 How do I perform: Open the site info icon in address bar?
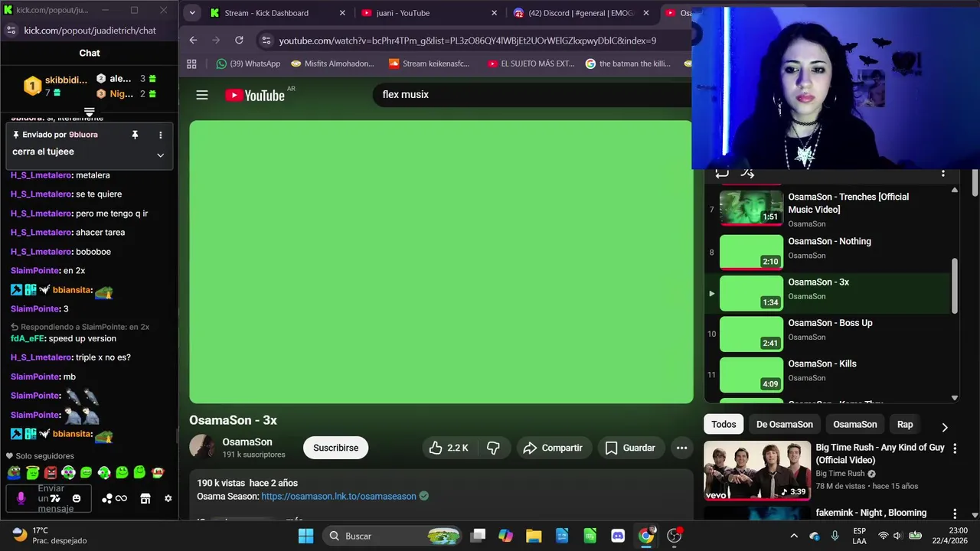pos(266,41)
